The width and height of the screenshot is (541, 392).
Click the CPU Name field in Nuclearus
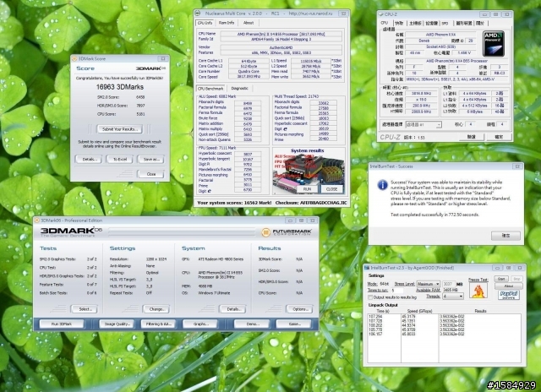click(x=281, y=34)
